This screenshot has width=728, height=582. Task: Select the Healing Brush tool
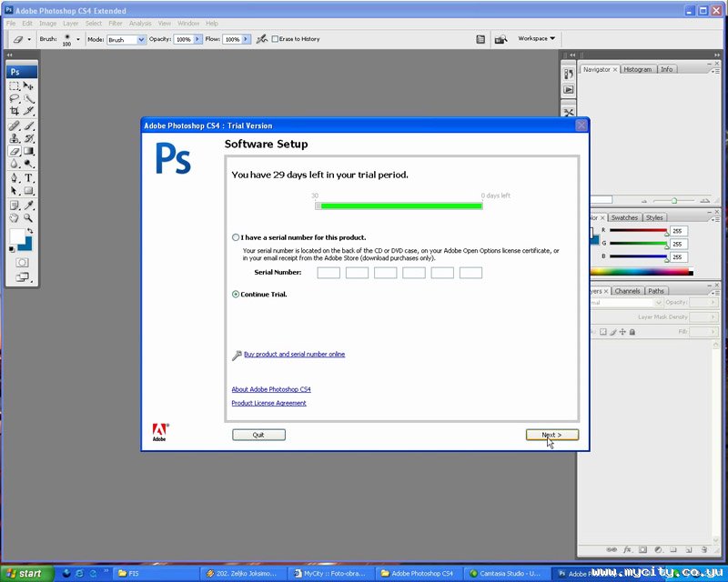(x=15, y=125)
